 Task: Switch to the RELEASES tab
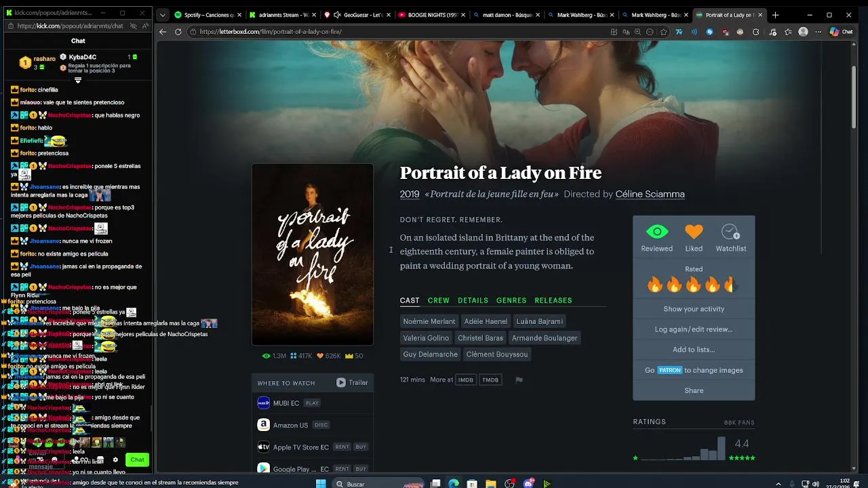pos(553,300)
